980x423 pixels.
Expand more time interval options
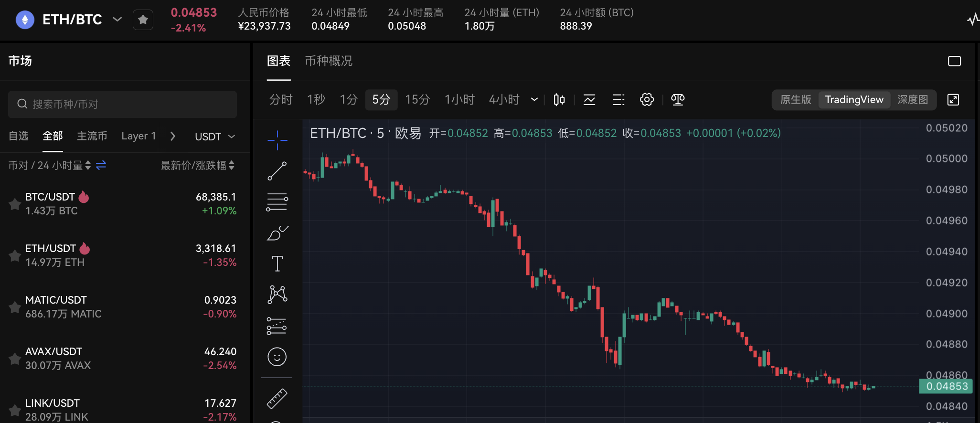pyautogui.click(x=534, y=100)
